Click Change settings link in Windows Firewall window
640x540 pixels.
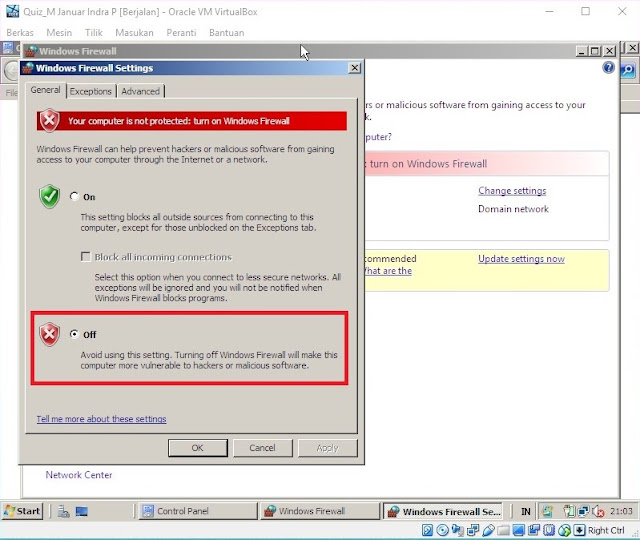[512, 191]
